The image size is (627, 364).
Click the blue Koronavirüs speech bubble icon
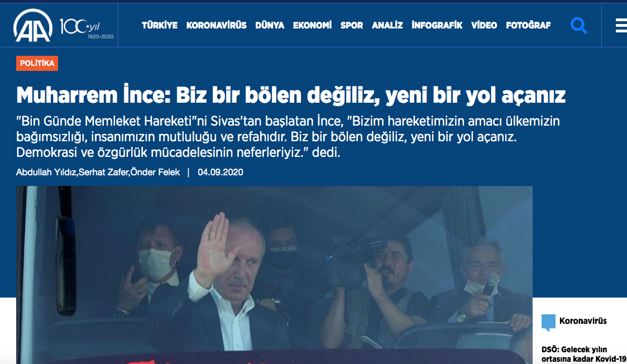(x=548, y=322)
